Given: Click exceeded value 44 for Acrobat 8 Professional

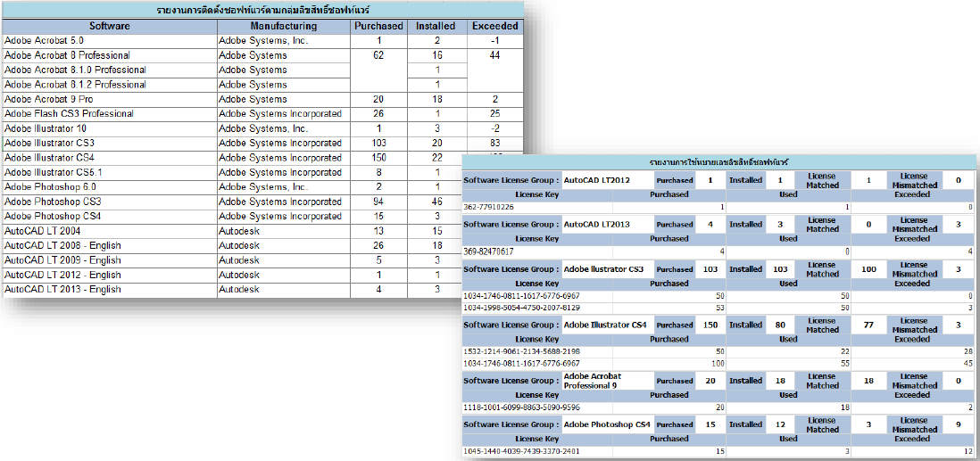Looking at the screenshot, I should pyautogui.click(x=495, y=55).
